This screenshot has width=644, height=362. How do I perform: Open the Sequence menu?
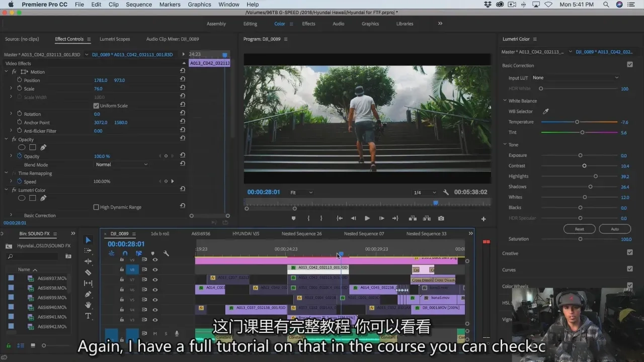[x=139, y=5]
